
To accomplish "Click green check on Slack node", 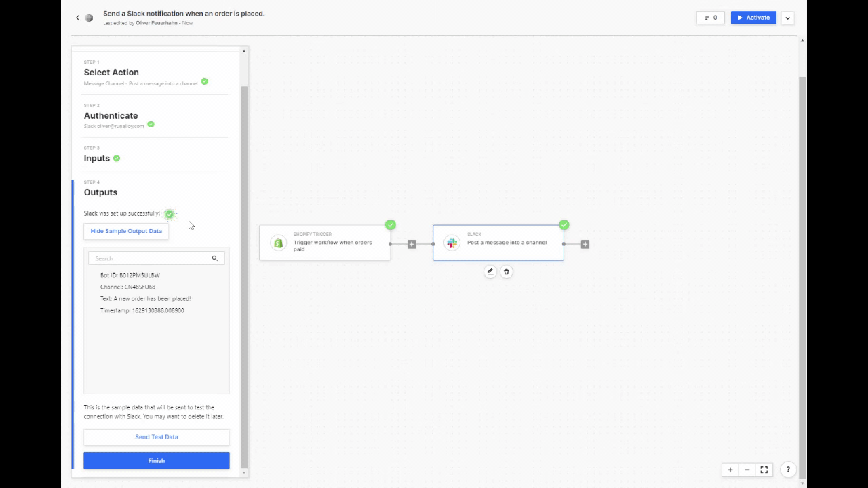I will pos(564,225).
